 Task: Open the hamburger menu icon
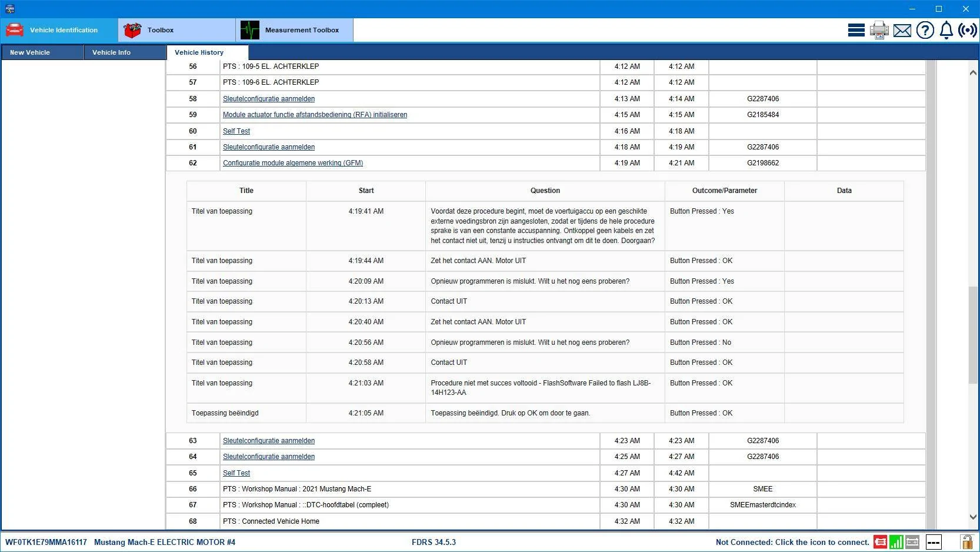856,30
